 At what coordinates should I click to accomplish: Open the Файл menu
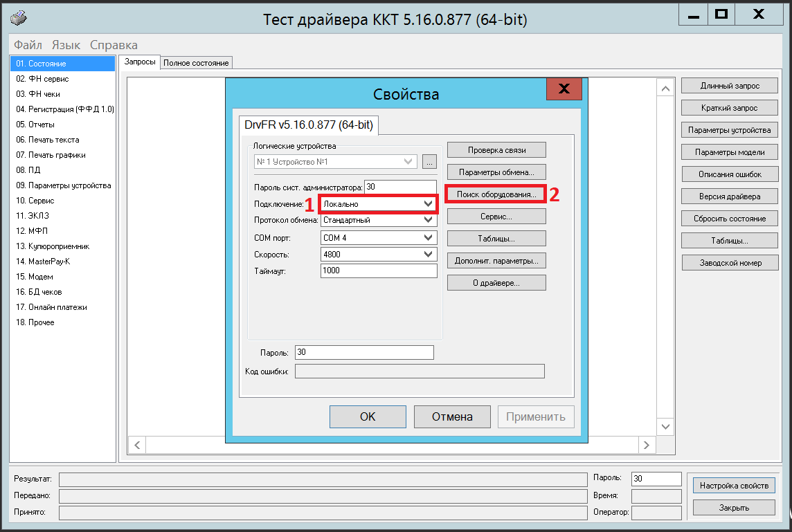tap(28, 45)
